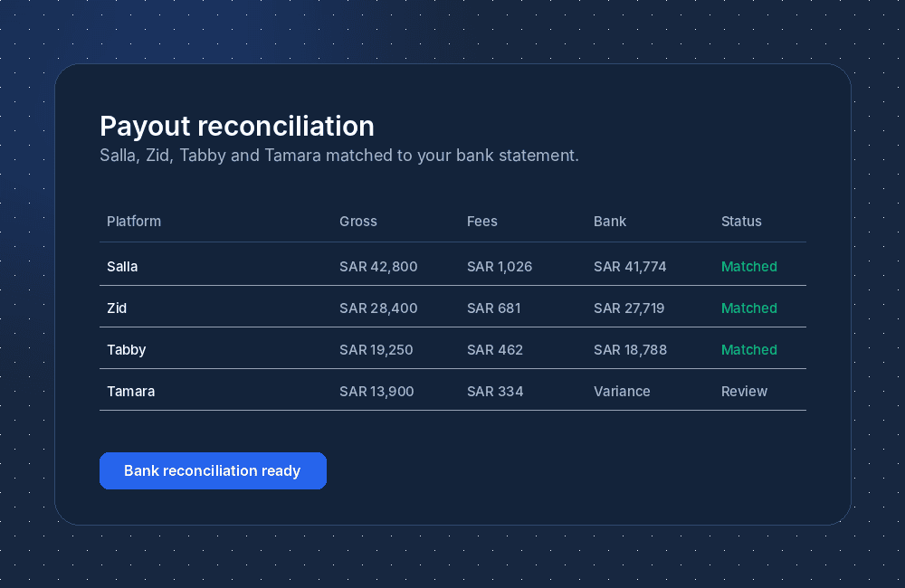Select the Status column header
Screen dimensions: 905x588
(741, 221)
